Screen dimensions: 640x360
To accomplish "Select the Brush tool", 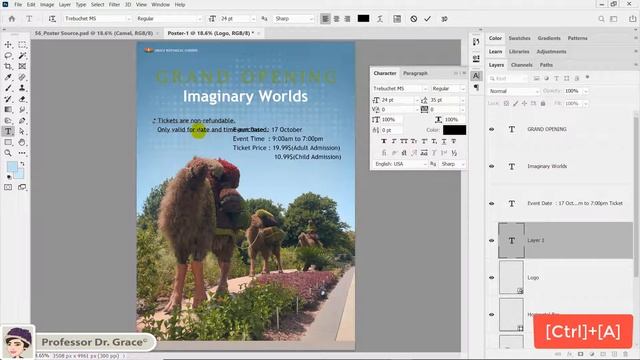I will coord(8,88).
